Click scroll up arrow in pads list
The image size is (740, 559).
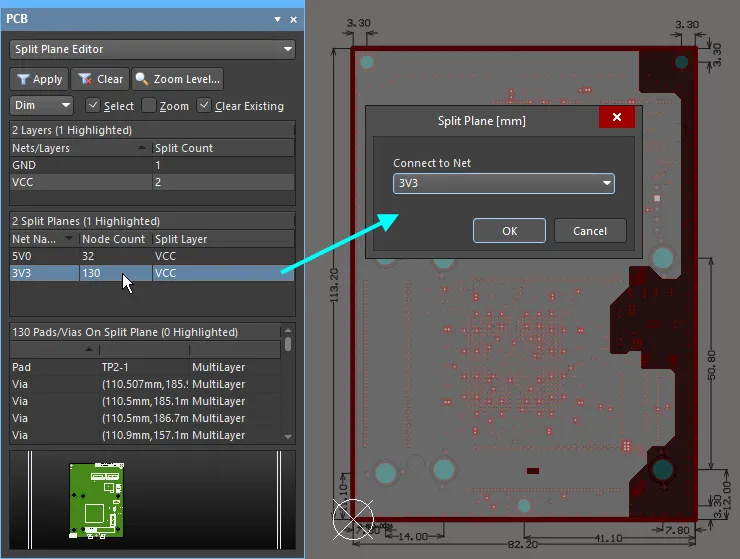(x=288, y=330)
